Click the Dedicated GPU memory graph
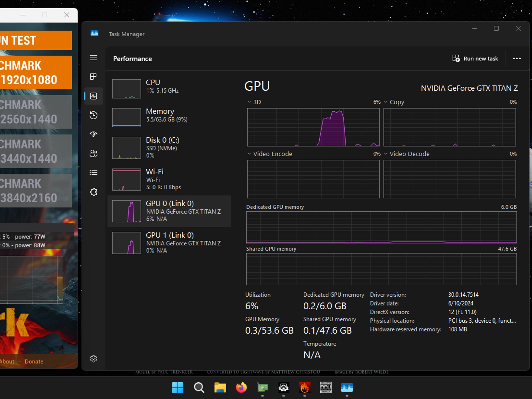This screenshot has width=532, height=399. click(381, 227)
